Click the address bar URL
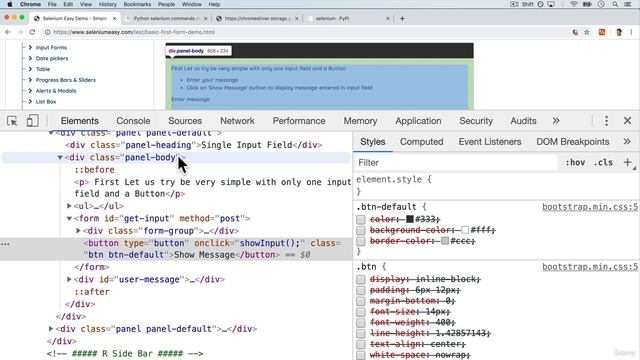 click(134, 32)
